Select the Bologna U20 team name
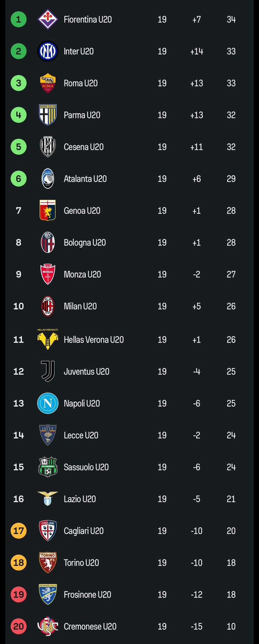The image size is (259, 644). [85, 242]
